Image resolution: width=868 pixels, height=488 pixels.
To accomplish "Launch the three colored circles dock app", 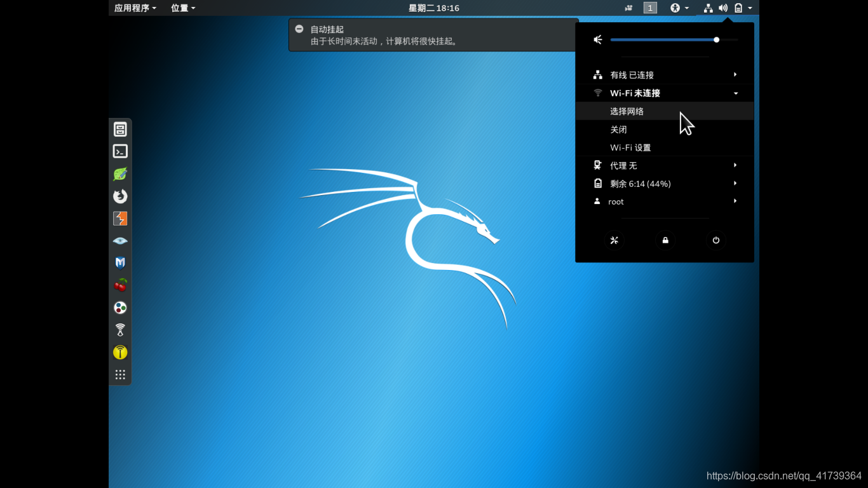I will pos(120,308).
